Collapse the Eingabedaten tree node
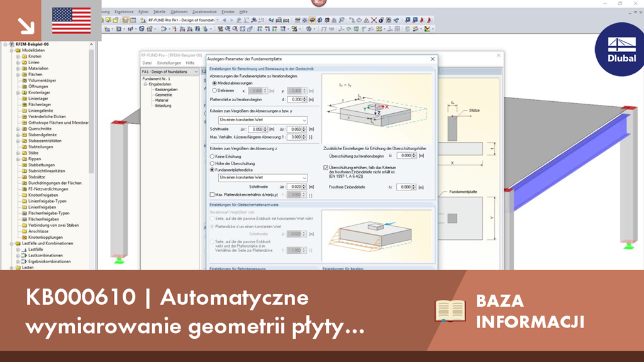 145,84
